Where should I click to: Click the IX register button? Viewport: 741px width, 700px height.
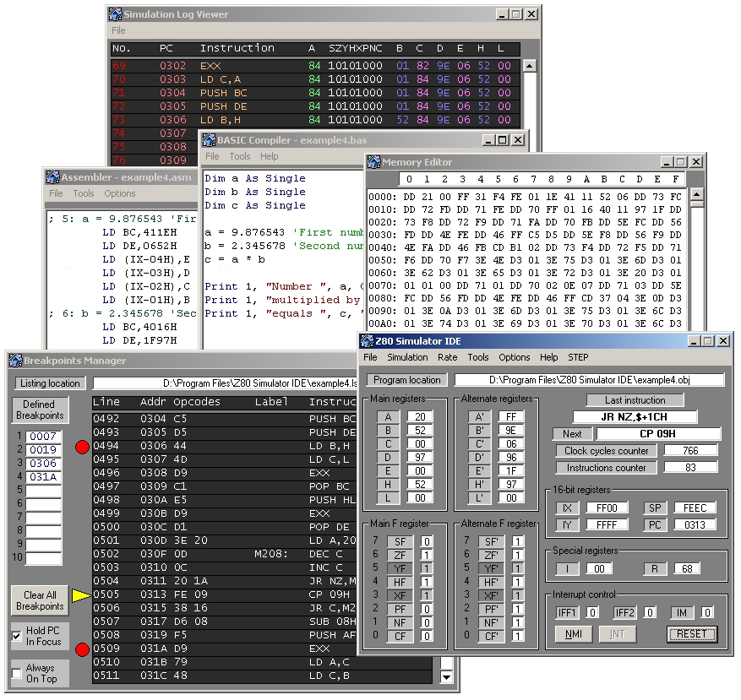click(567, 508)
